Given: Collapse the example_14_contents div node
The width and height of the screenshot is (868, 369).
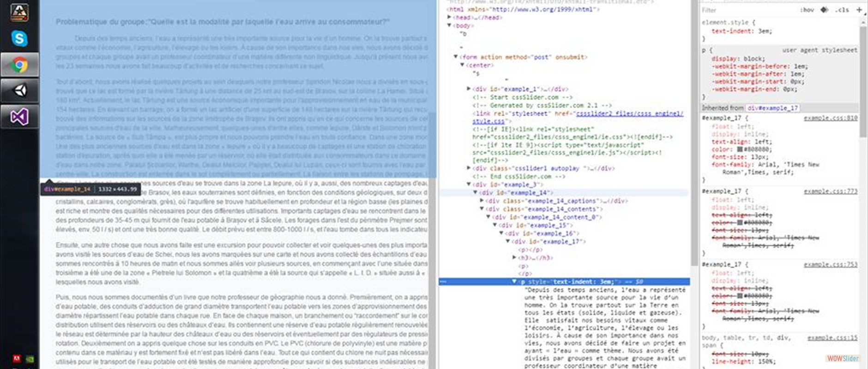Looking at the screenshot, I should pos(482,209).
